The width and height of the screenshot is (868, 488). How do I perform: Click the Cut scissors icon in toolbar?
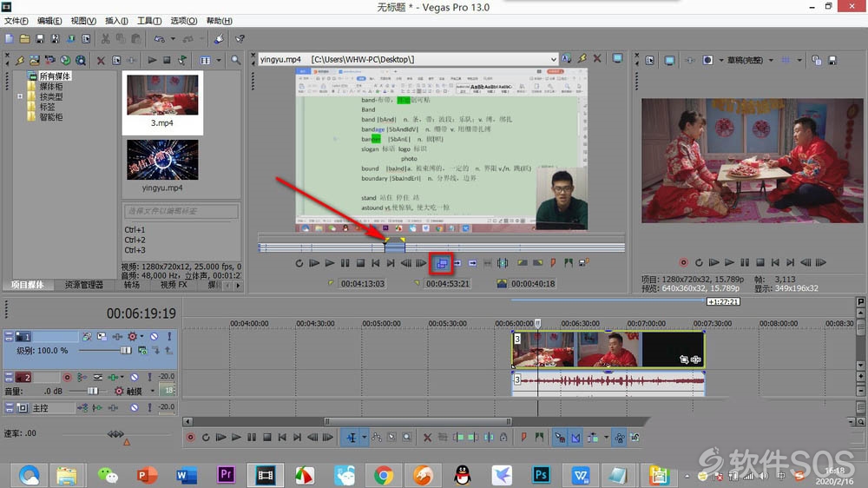point(105,39)
